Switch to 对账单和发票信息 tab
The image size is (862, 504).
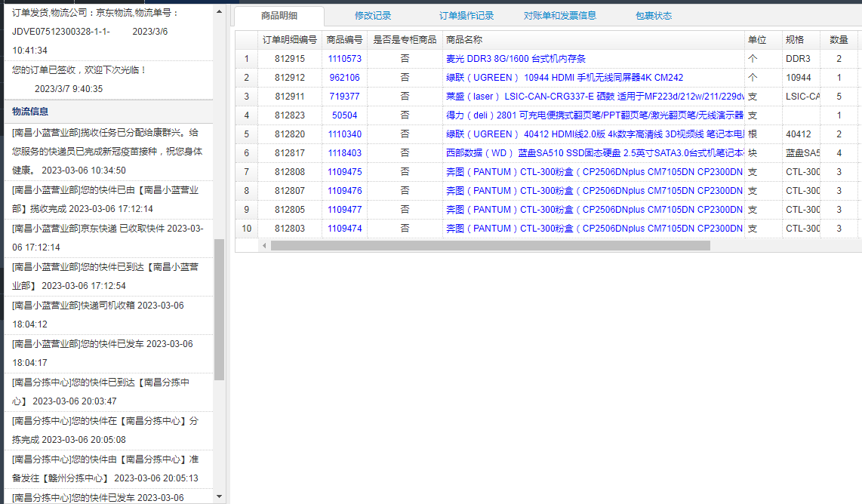559,16
